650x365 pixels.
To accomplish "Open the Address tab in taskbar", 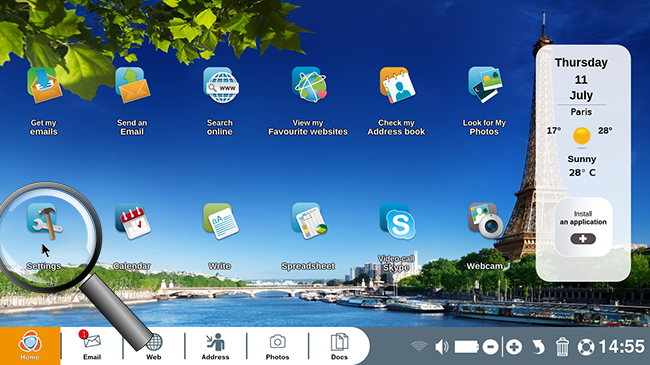I will pyautogui.click(x=215, y=346).
